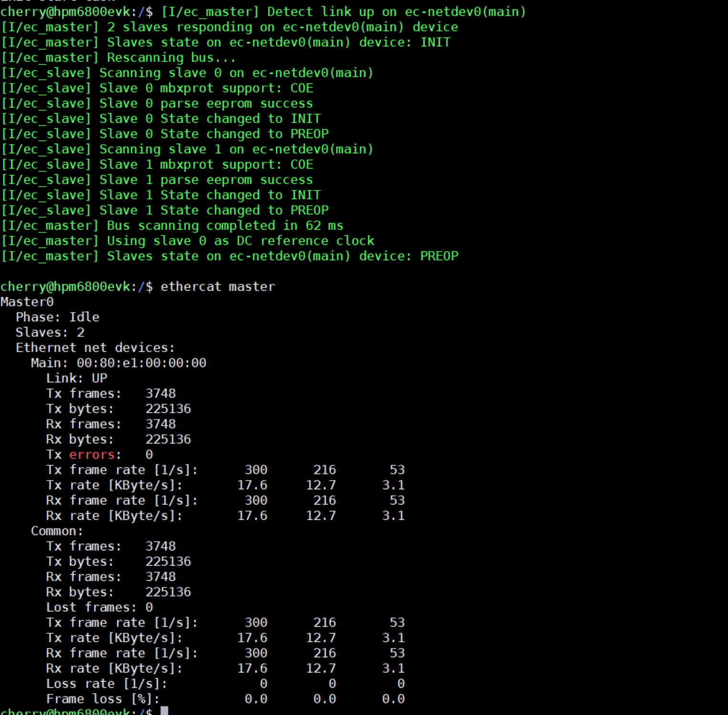Click the typed 'ethercat master' command
728x715 pixels.
tap(218, 286)
